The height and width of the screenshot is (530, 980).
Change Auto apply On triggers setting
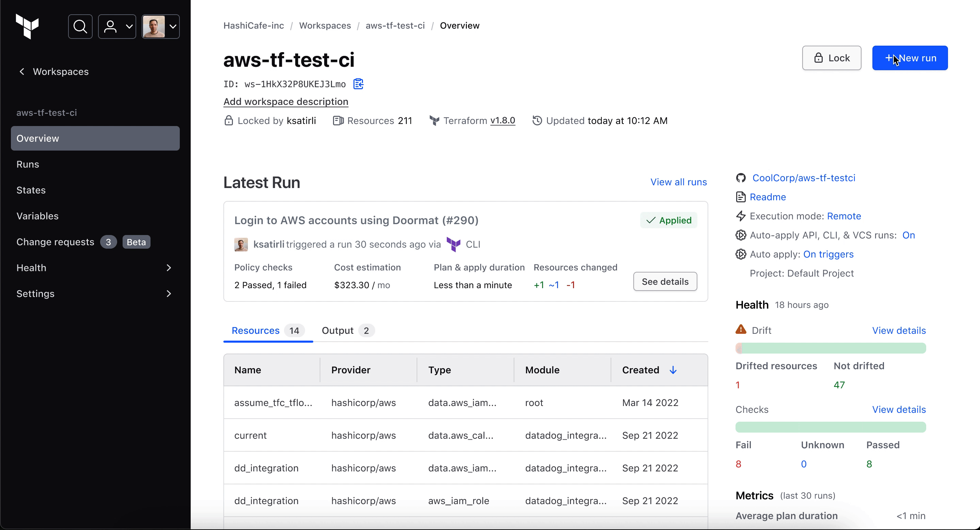click(x=828, y=254)
